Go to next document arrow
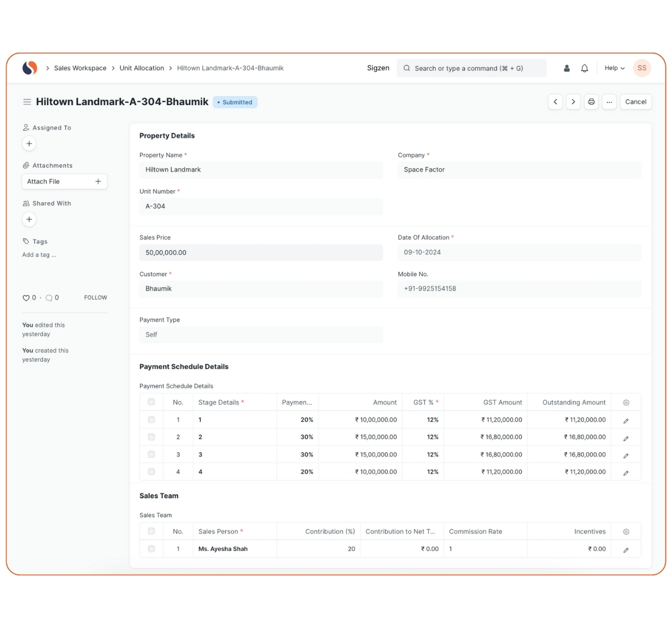This screenshot has height=628, width=672. (573, 102)
